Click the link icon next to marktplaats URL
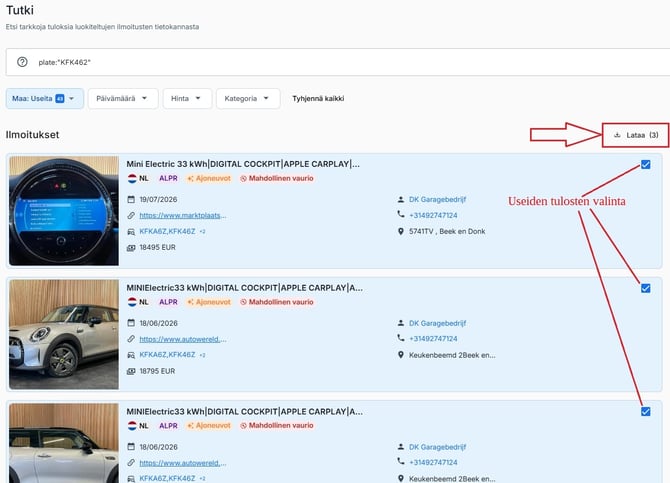The image size is (670, 483). 131,215
